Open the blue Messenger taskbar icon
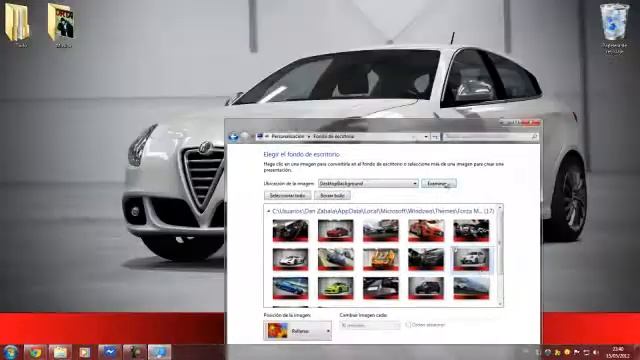Image resolution: width=640 pixels, height=360 pixels. click(x=109, y=352)
